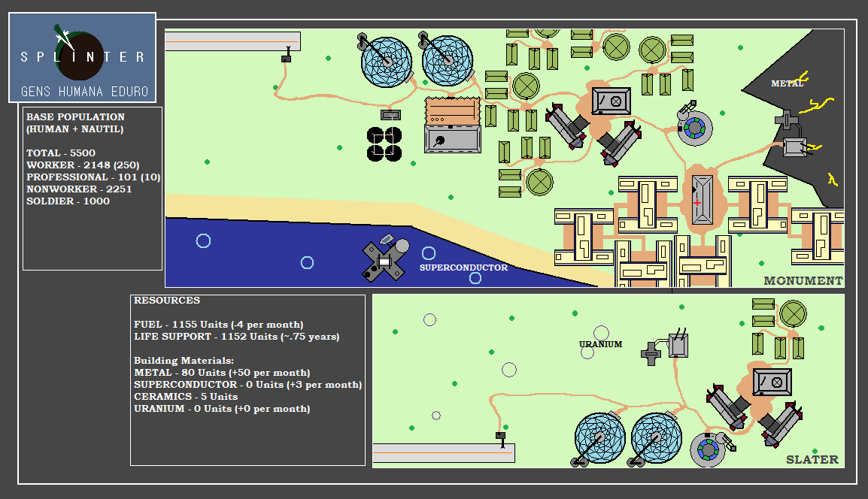This screenshot has width=868, height=499.
Task: Click the FUEL resource line
Action: [219, 325]
